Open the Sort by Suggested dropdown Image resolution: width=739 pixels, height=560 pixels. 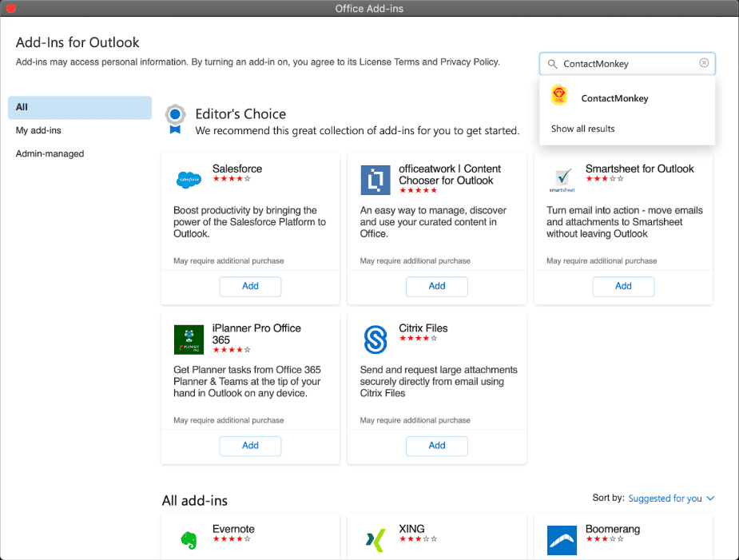coord(670,498)
